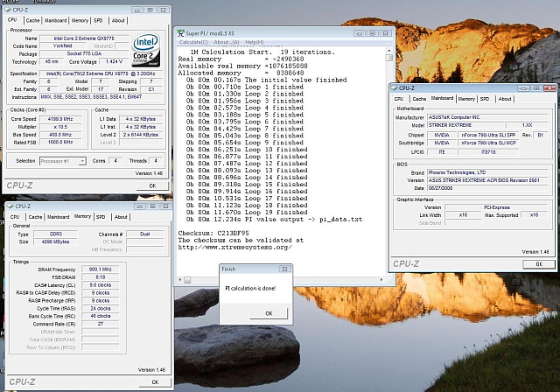Click the Core Voltage value 1.424 V
This screenshot has height=392, width=560.
click(115, 62)
